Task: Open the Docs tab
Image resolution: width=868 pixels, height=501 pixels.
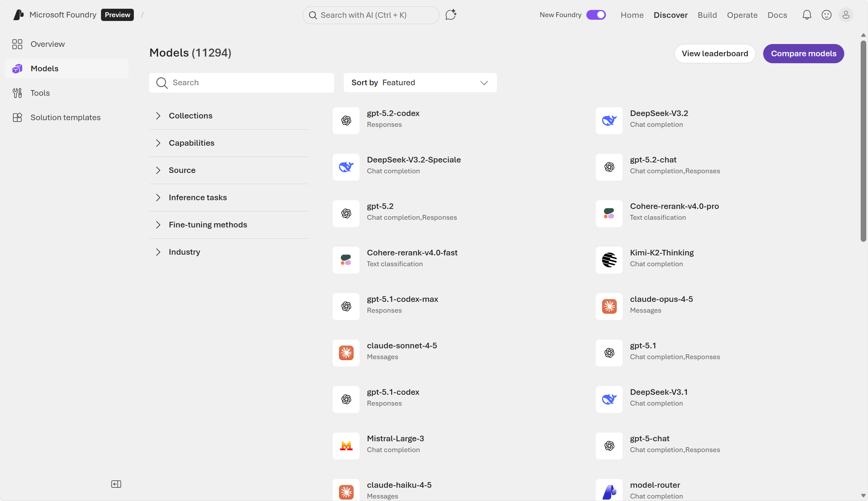Action: (x=777, y=15)
